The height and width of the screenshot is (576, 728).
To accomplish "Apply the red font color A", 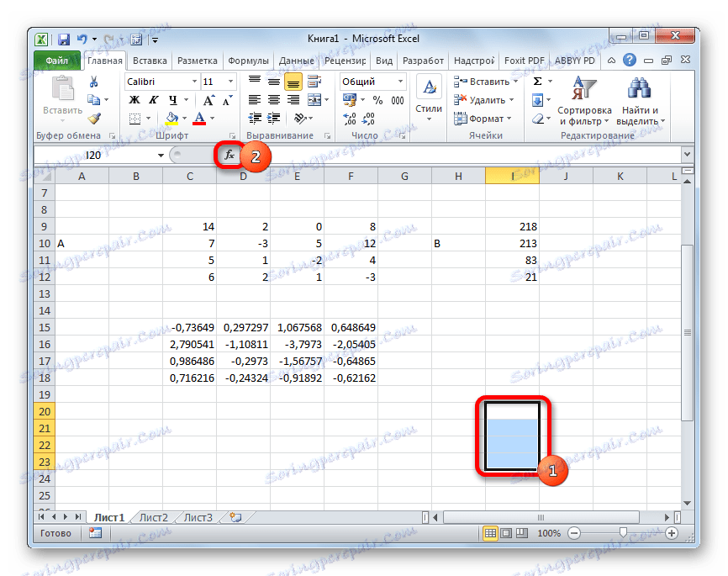I will pyautogui.click(x=199, y=119).
